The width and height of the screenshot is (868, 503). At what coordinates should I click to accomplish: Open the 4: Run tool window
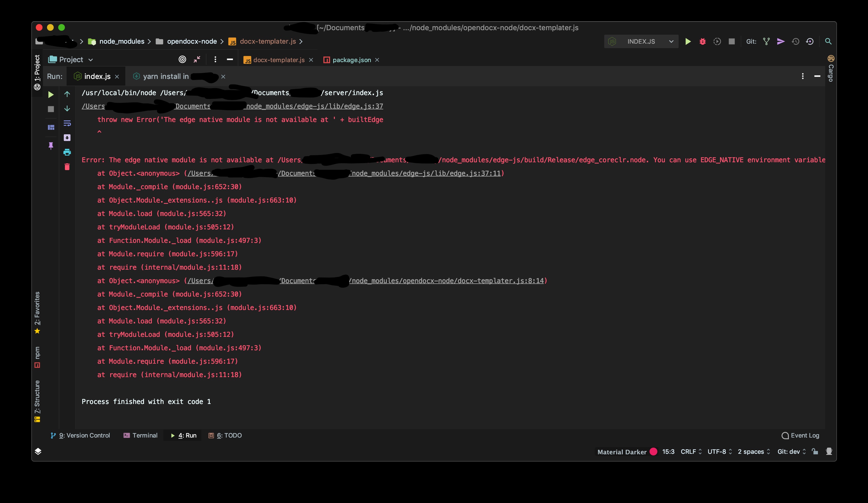(184, 436)
